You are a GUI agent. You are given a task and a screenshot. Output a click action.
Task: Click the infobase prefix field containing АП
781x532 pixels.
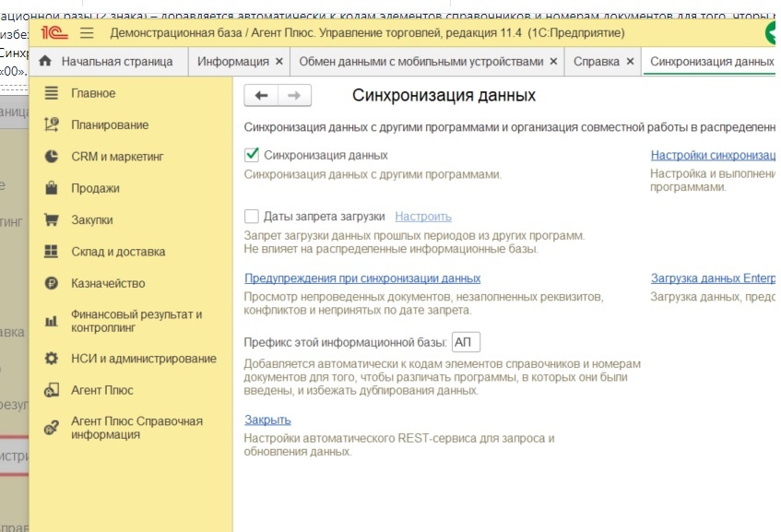(x=466, y=342)
